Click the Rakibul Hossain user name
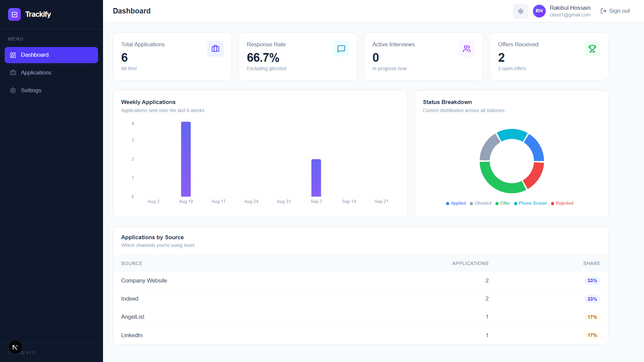The image size is (644, 362). coord(570,8)
